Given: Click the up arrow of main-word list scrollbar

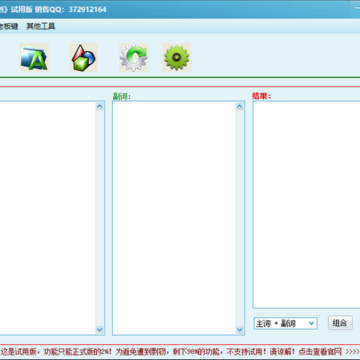Looking at the screenshot, I should 100,107.
